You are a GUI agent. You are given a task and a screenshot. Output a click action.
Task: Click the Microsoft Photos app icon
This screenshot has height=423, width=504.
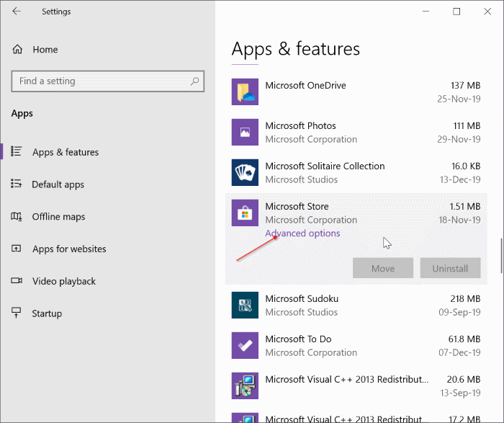click(x=245, y=132)
